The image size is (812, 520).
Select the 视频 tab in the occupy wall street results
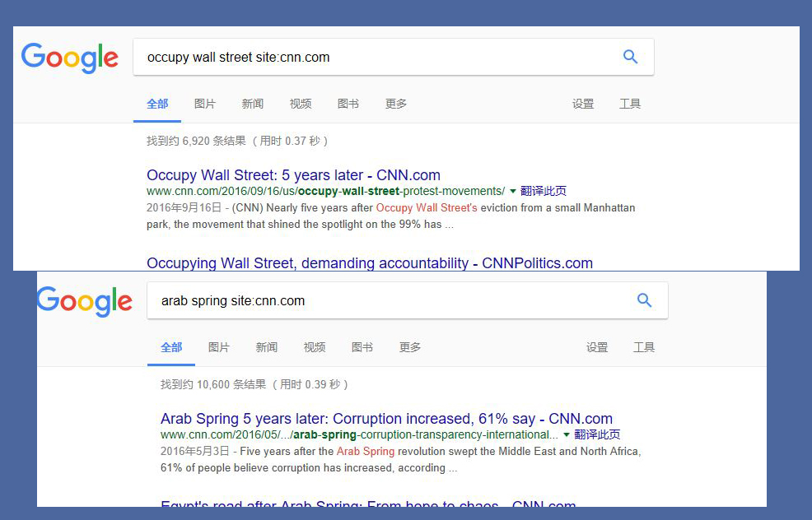point(301,104)
